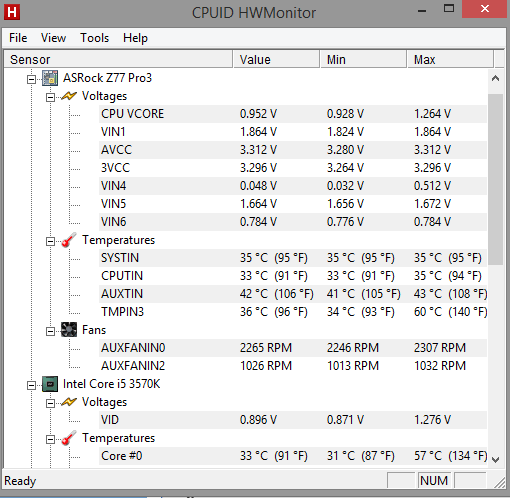Select the AVCC sensor row
Screen dimensions: 510x498
coord(293,150)
